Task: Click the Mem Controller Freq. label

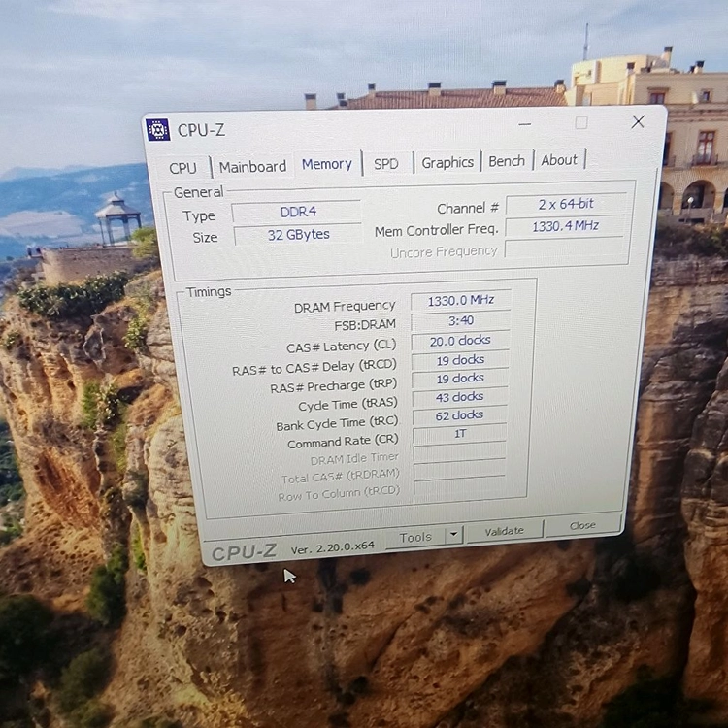Action: (x=436, y=230)
